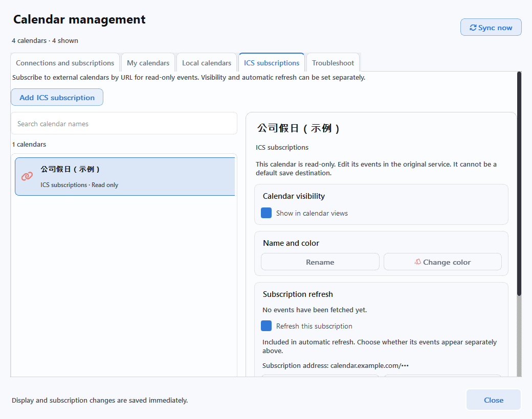This screenshot has height=419, width=532.
Task: Click the '1 calendars' count text
Action: click(x=29, y=145)
